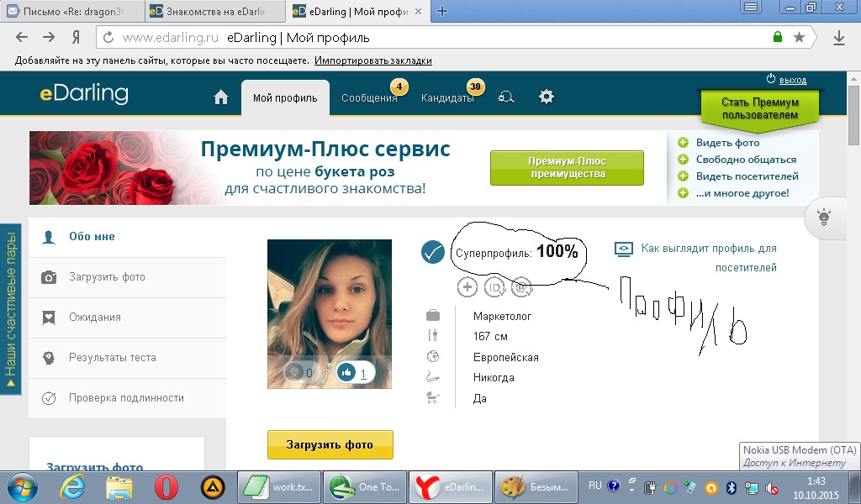Open settings gear in eDarling navbar
Screen dimensions: 861x504
pos(547,97)
